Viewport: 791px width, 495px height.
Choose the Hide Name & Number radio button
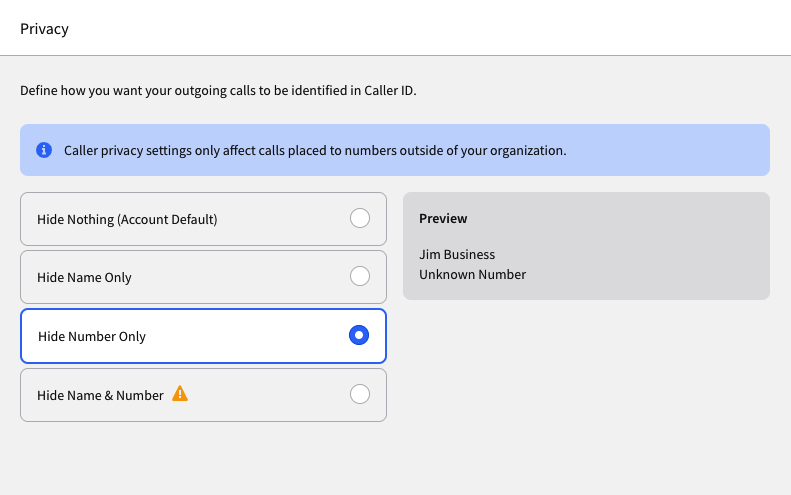(x=360, y=394)
